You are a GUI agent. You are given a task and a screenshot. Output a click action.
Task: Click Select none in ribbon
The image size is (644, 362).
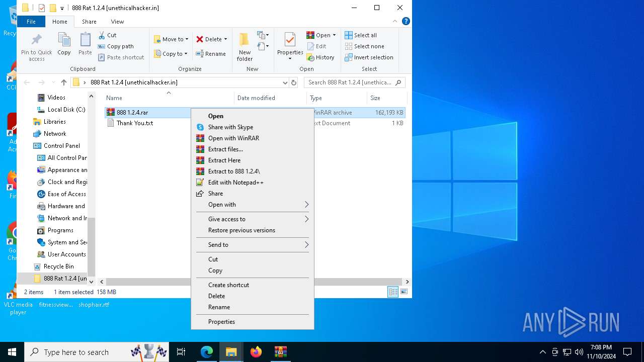tap(364, 46)
